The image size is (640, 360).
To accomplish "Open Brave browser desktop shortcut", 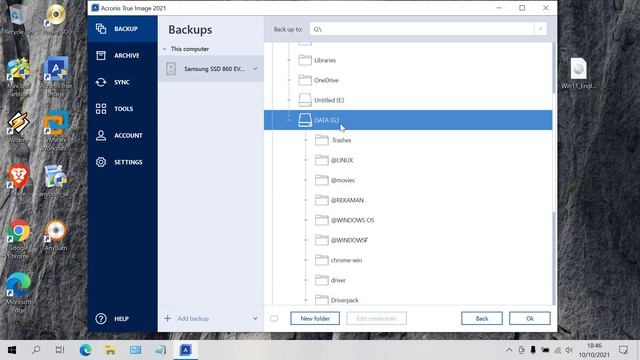I will click(18, 180).
